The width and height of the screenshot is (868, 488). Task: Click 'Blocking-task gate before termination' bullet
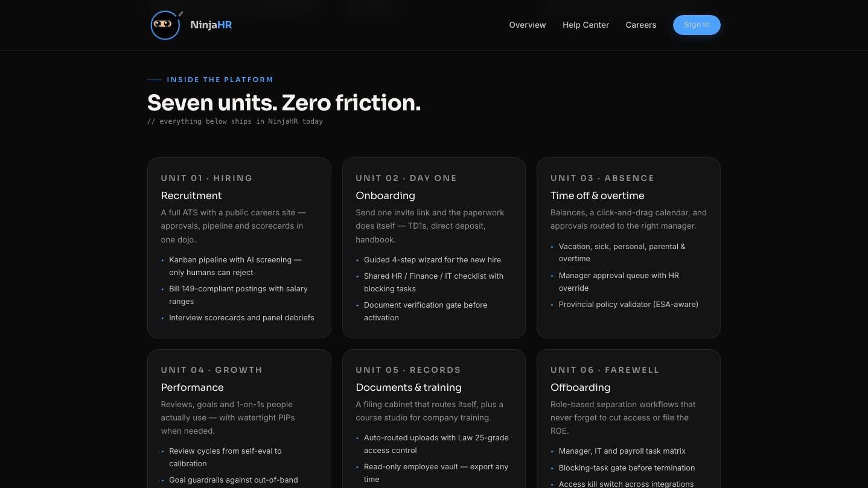tap(628, 467)
